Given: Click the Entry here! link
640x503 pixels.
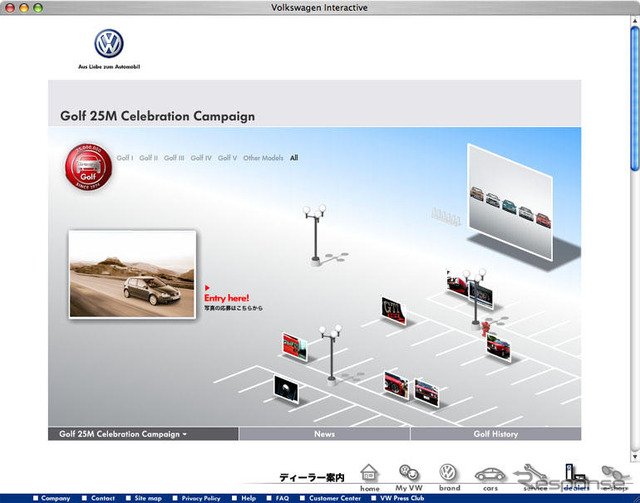Looking at the screenshot, I should click(x=227, y=298).
